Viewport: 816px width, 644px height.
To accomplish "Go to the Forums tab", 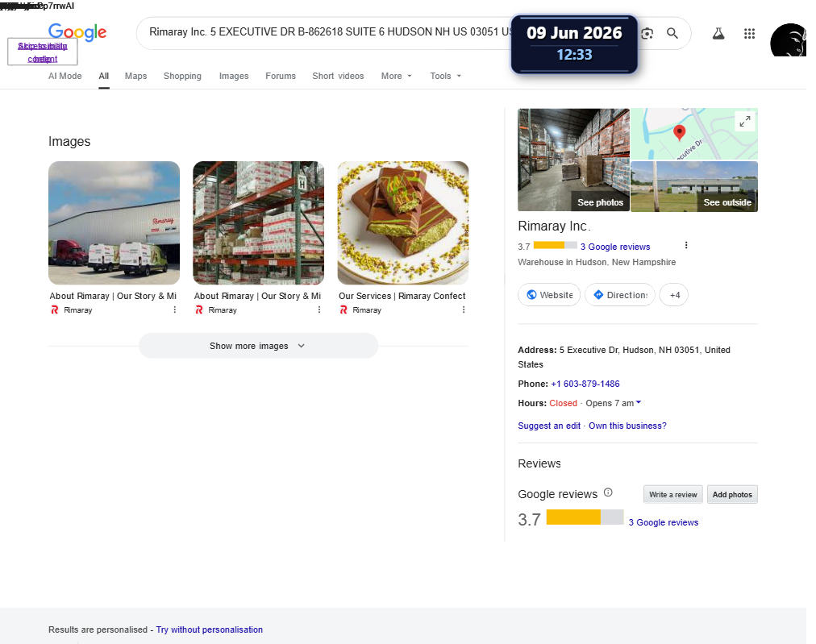I will click(281, 76).
